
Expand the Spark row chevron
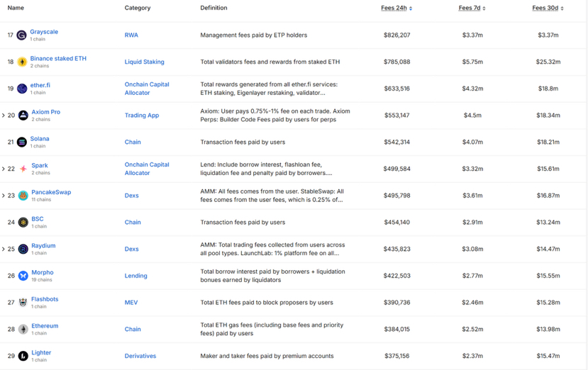4,169
